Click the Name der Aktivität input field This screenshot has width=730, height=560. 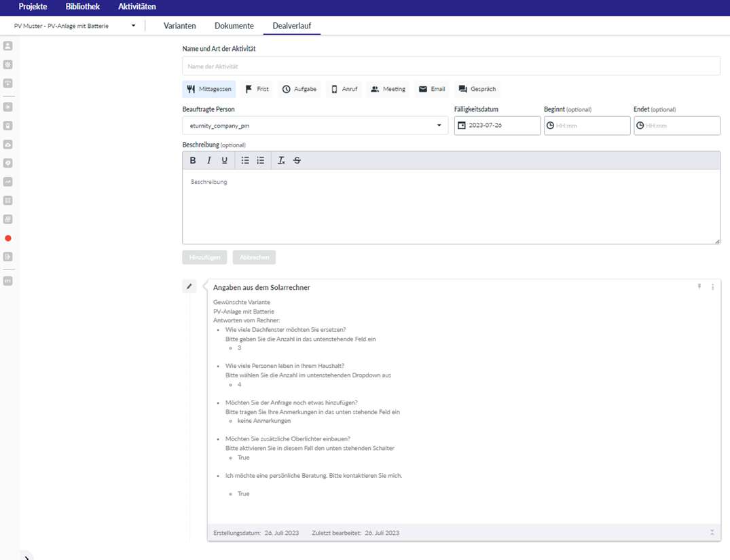pyautogui.click(x=451, y=67)
